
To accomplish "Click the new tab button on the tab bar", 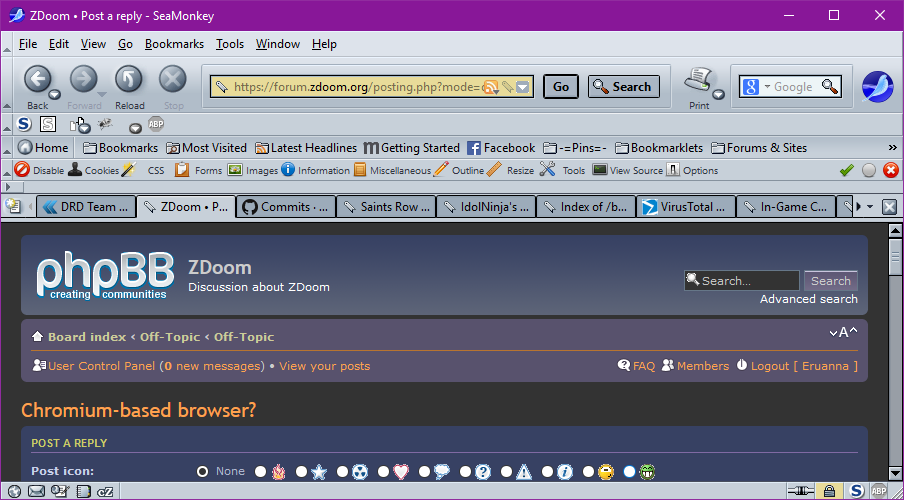I will [13, 206].
